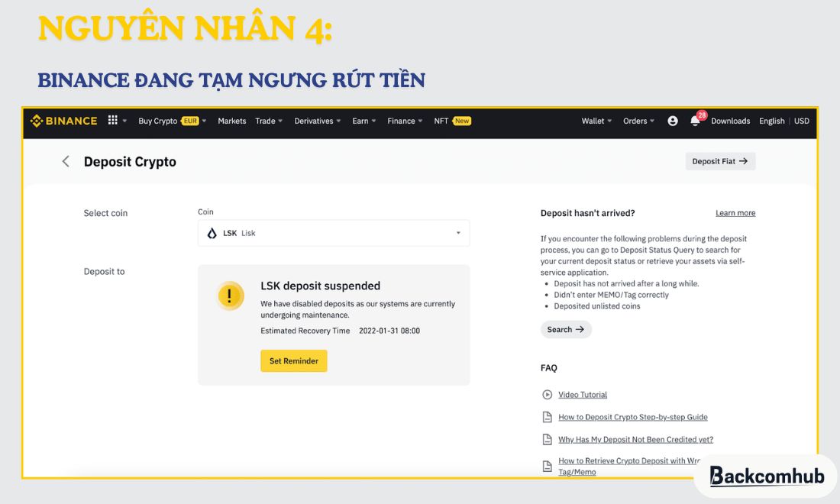Click the Deposit Crypto page title
Screen dimensions: 840x504
coord(130,162)
